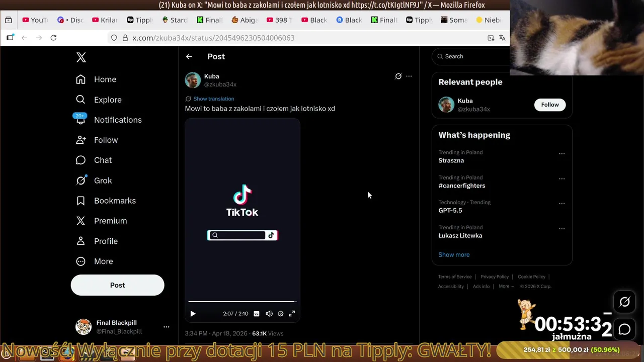Toggle the Firefox sidebar button
The height and width of the screenshot is (362, 644).
pos(10,38)
